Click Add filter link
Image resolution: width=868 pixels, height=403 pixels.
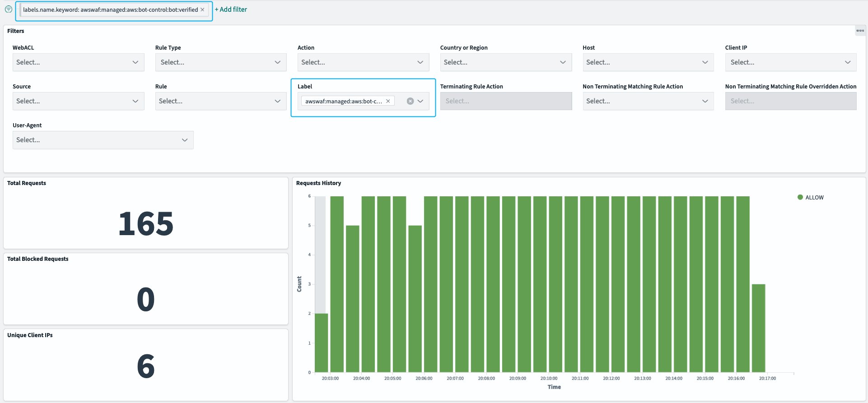[x=231, y=9]
